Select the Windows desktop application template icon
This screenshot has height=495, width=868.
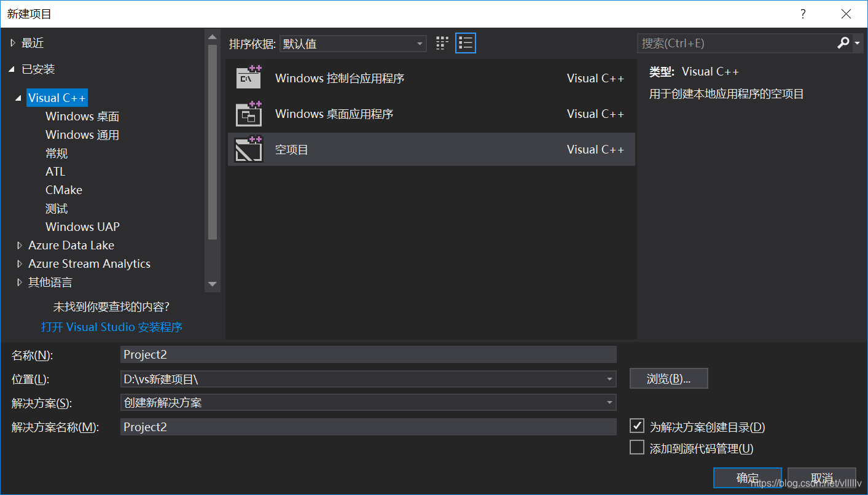click(x=249, y=114)
